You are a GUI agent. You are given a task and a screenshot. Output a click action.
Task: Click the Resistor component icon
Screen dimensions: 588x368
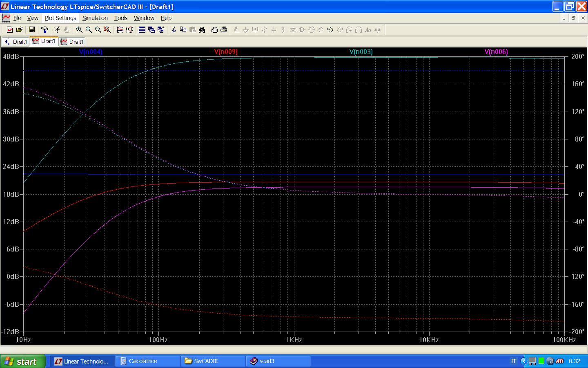(x=265, y=29)
